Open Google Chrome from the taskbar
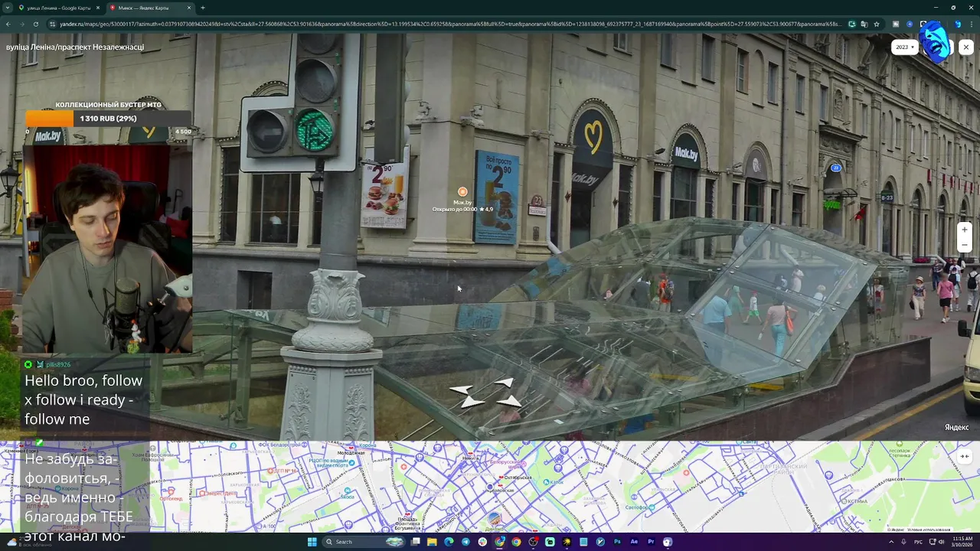The height and width of the screenshot is (551, 980). tap(516, 542)
